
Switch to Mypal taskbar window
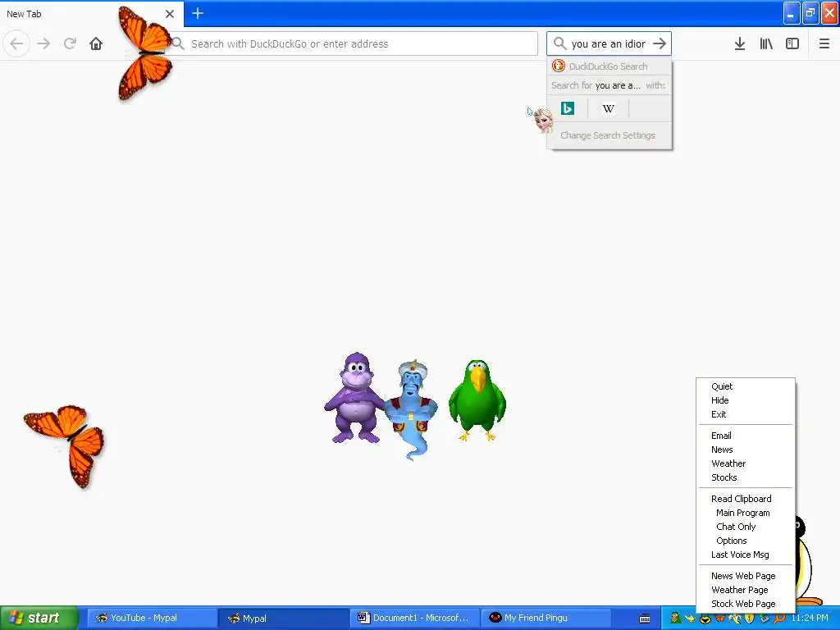point(283,619)
